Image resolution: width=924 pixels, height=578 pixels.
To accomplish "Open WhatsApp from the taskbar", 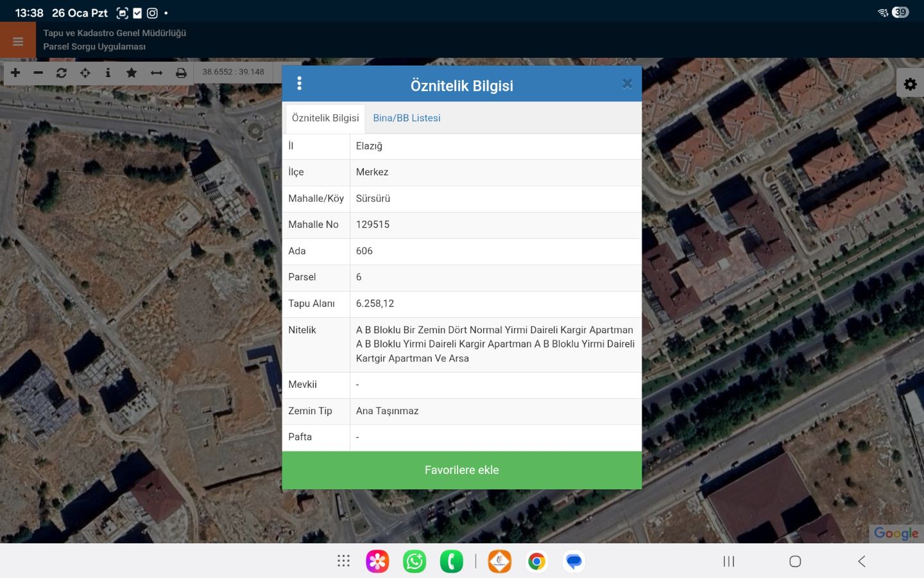I will click(x=415, y=561).
